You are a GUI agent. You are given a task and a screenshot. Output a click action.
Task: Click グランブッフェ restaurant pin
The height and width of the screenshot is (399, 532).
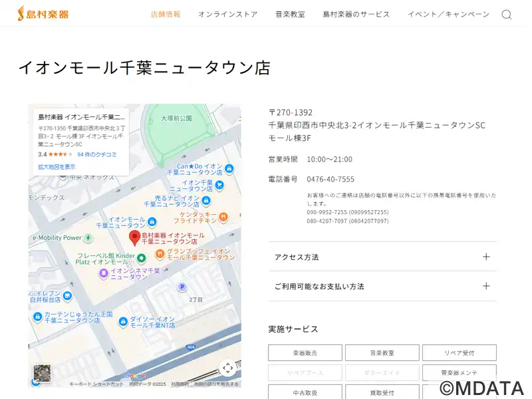160,253
